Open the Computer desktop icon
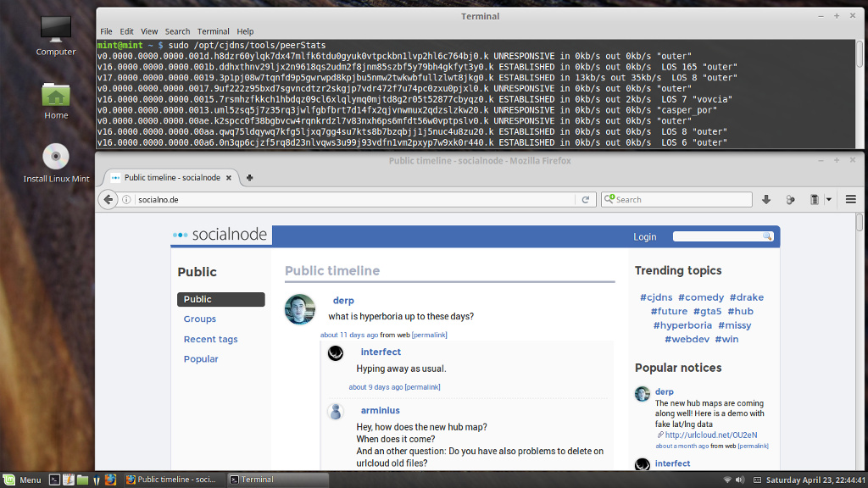This screenshot has width=868, height=488. 55,30
